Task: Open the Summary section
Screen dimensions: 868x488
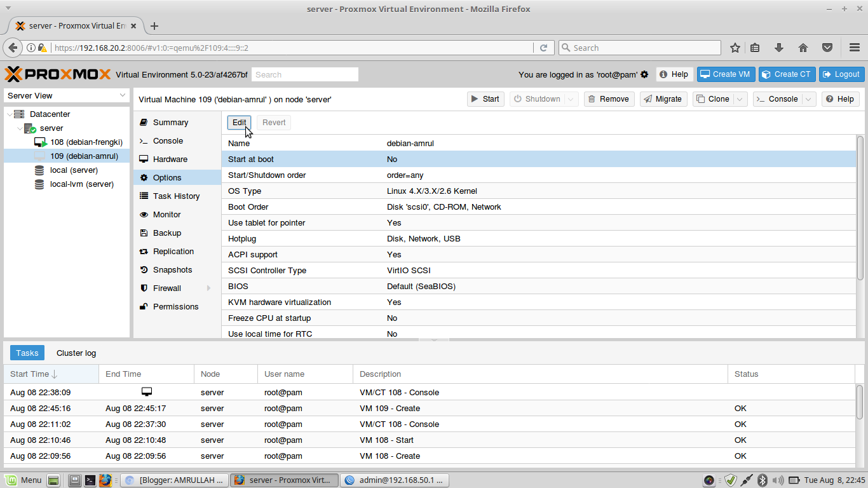Action: [177, 123]
